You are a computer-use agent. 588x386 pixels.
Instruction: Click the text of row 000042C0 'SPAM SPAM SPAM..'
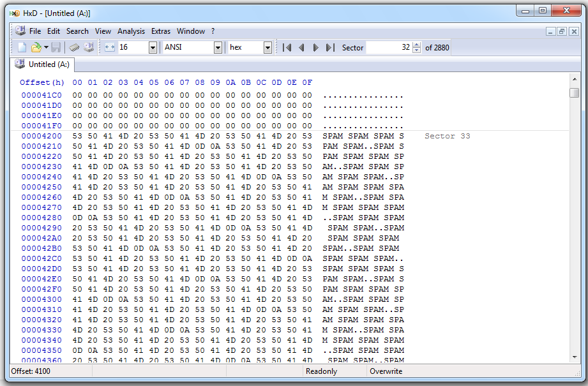click(363, 258)
